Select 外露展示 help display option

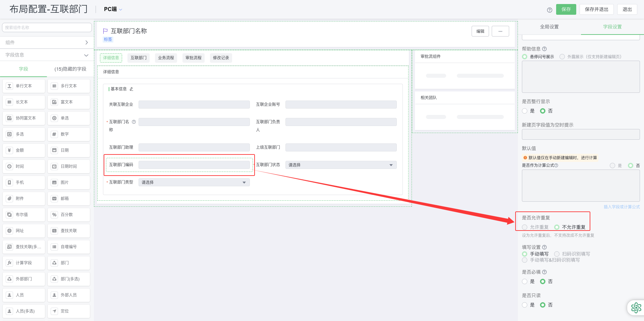point(562,57)
